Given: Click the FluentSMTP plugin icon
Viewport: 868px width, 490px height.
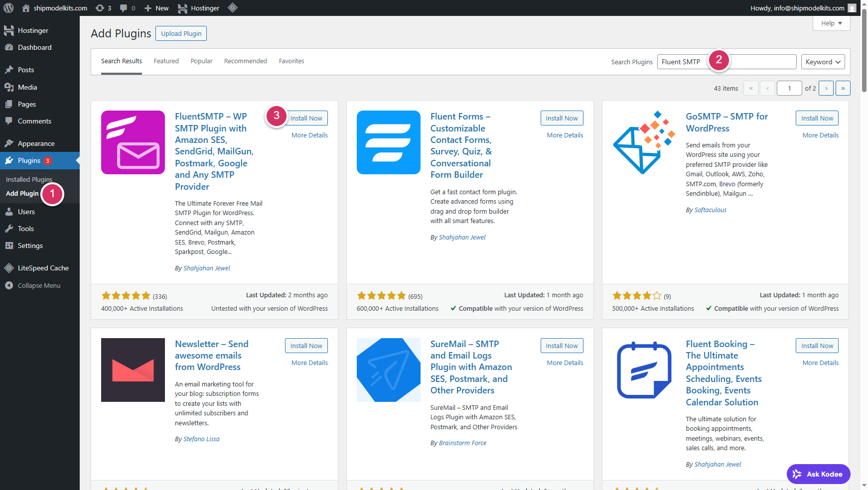Looking at the screenshot, I should pyautogui.click(x=133, y=142).
